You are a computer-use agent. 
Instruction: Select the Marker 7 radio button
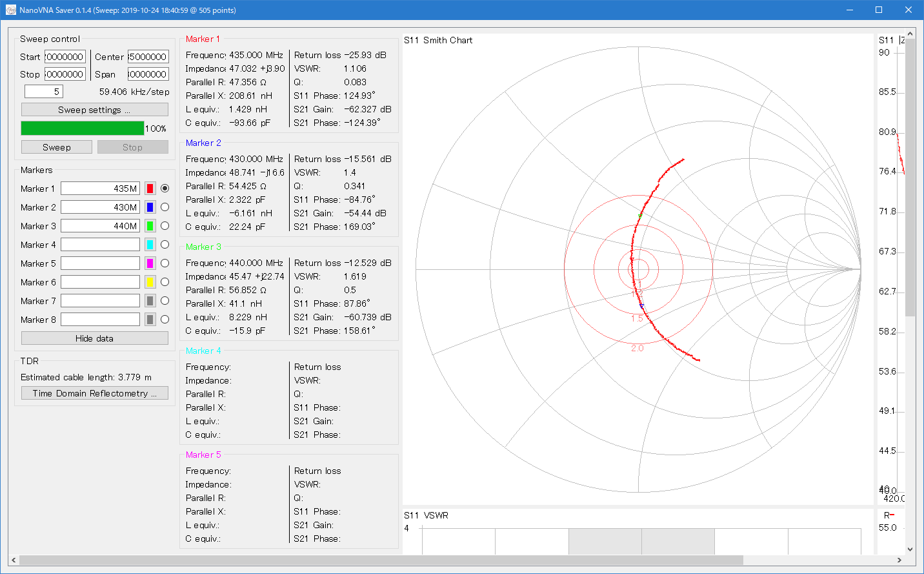point(165,301)
